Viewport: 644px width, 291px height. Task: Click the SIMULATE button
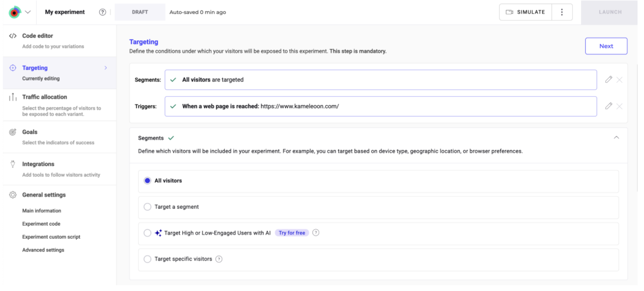[525, 12]
